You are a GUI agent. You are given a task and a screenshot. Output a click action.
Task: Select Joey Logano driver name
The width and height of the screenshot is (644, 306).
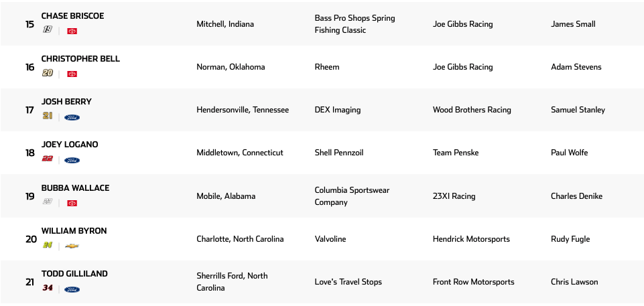point(70,145)
